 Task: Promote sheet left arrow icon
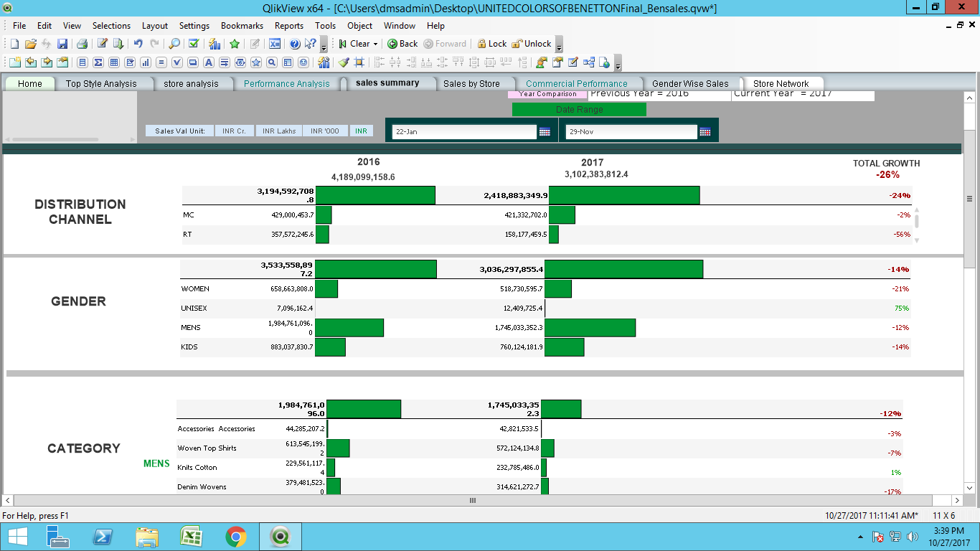(x=31, y=62)
